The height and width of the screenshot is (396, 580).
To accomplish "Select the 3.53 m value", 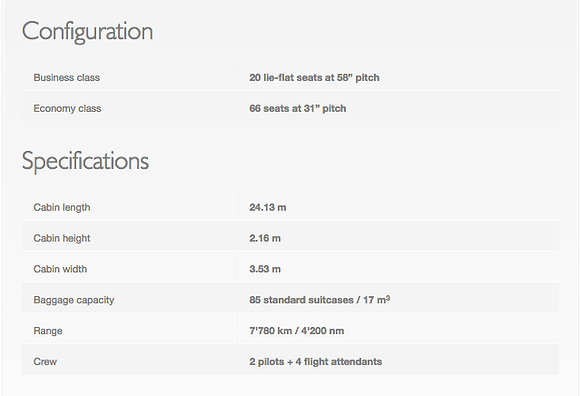I will [265, 269].
